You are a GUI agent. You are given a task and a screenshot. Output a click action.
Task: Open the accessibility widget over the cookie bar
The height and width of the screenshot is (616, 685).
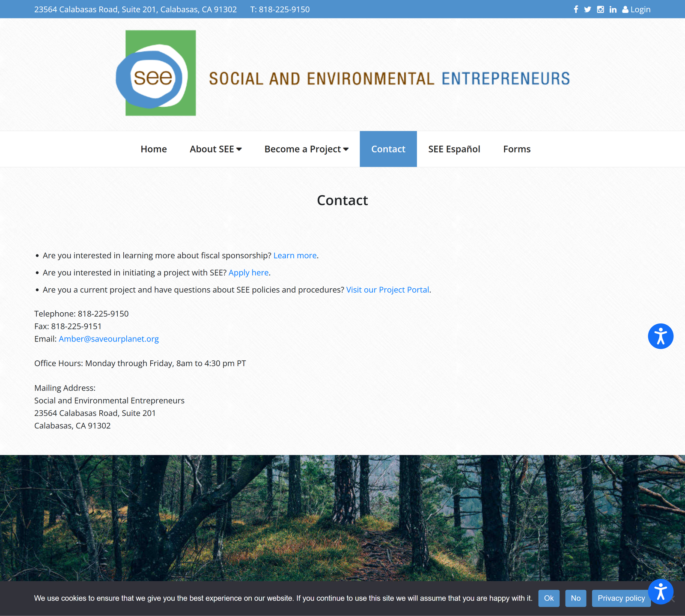pyautogui.click(x=661, y=592)
